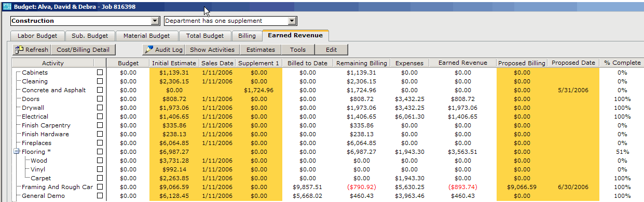Collapse the Flooring tree node
Viewport: 644px width, 202px height.
(16, 152)
